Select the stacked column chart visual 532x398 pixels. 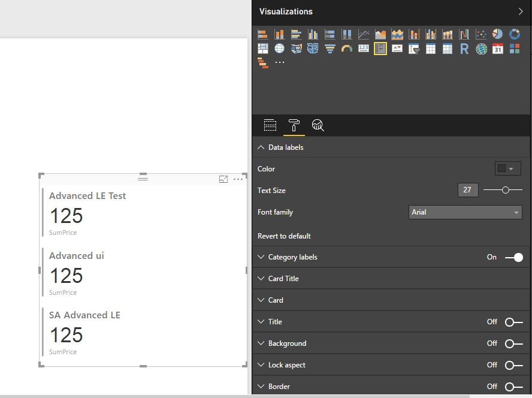[x=280, y=34]
